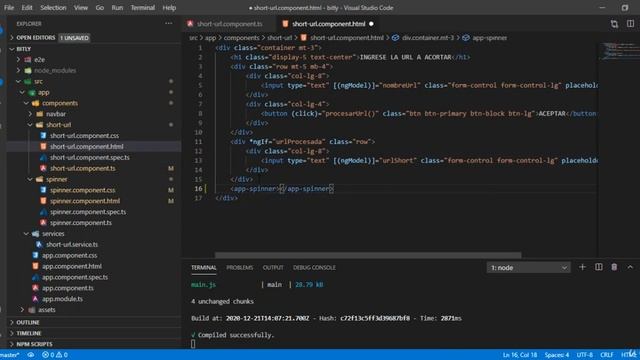Expand the assets folder
The width and height of the screenshot is (640, 360).
(x=47, y=310)
